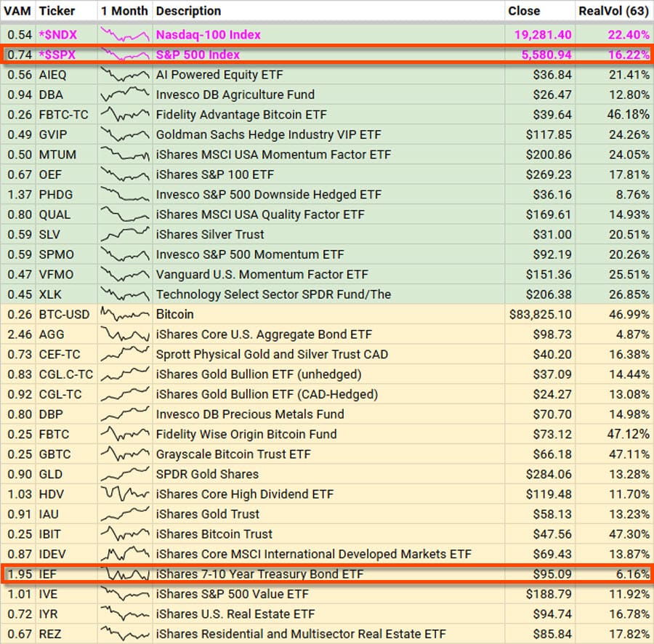The width and height of the screenshot is (654, 644).
Task: Open the iShares Bitcoin Trust description
Action: tap(214, 534)
